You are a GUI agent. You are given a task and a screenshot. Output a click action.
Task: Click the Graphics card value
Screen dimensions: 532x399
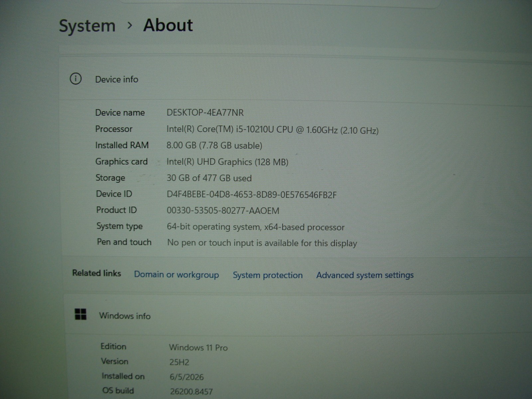tap(227, 162)
